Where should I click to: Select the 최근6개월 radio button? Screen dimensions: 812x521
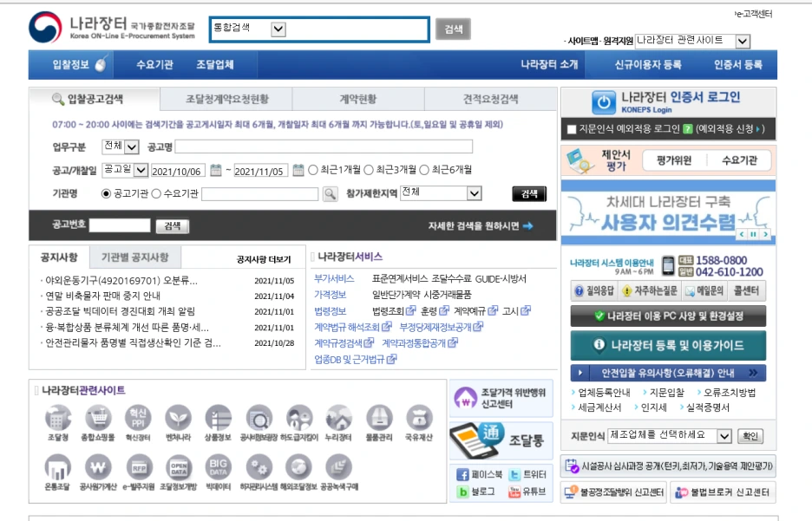pos(424,170)
